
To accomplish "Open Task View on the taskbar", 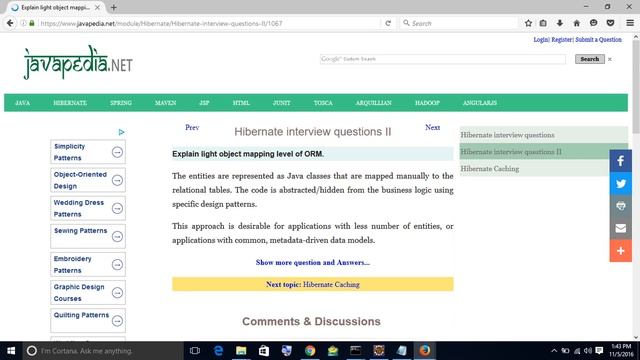I will coord(195,351).
